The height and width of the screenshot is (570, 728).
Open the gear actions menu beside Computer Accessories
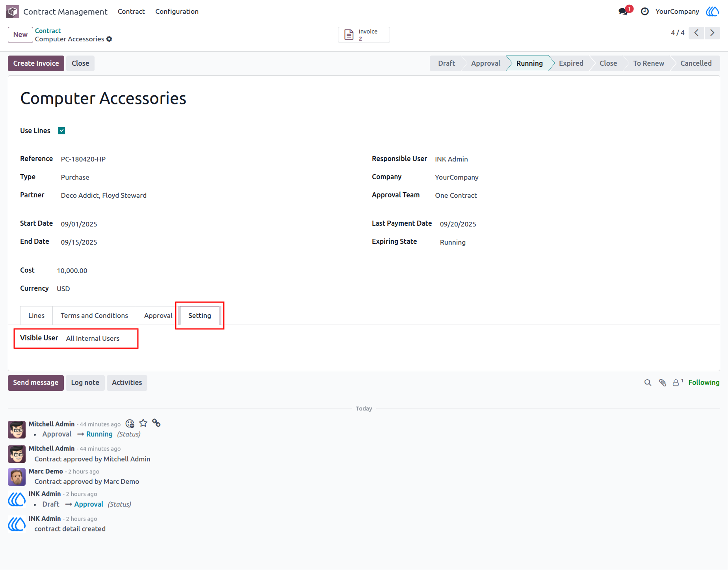click(x=110, y=39)
